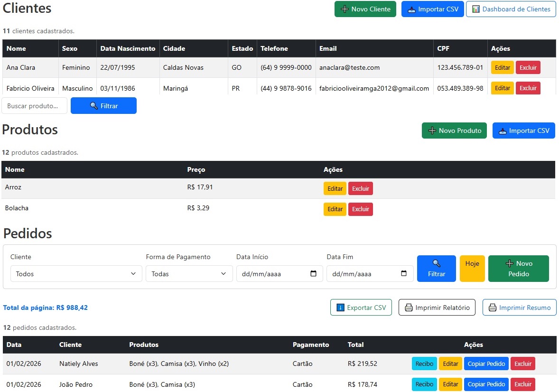Expand the Cliente dropdown showing Todos
The width and height of the screenshot is (559, 392).
tap(76, 274)
